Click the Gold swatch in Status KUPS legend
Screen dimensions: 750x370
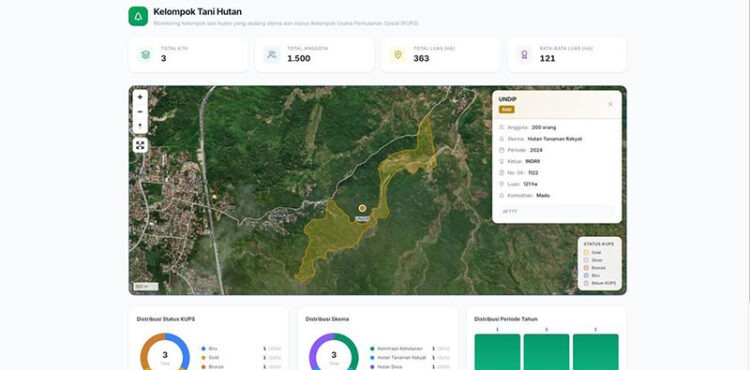(586, 252)
